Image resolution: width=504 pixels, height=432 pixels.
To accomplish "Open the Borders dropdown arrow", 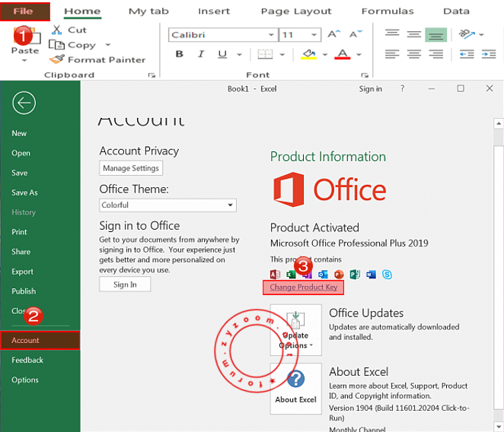I will click(x=282, y=55).
